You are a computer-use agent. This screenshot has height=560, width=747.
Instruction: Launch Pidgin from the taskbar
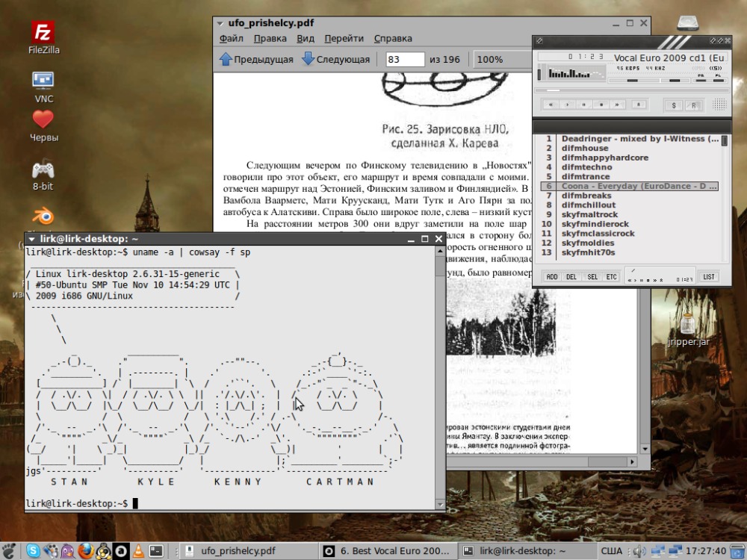68,551
